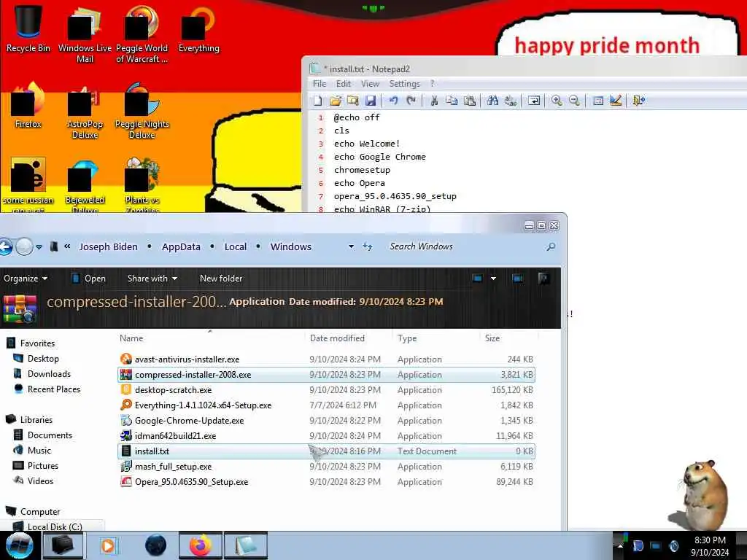Toggle the preview pane icon in Explorer
747x560 pixels.
pos(517,279)
